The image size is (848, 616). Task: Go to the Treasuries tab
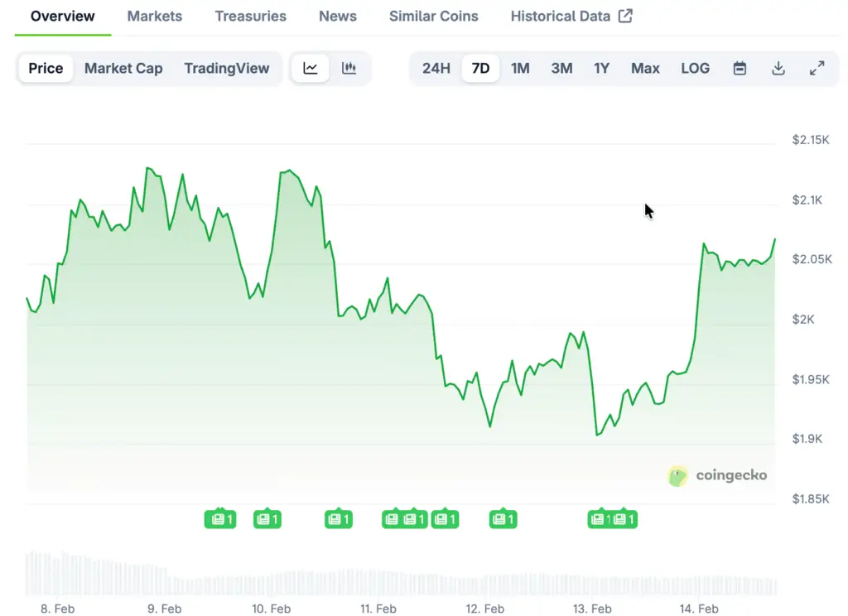coord(250,16)
